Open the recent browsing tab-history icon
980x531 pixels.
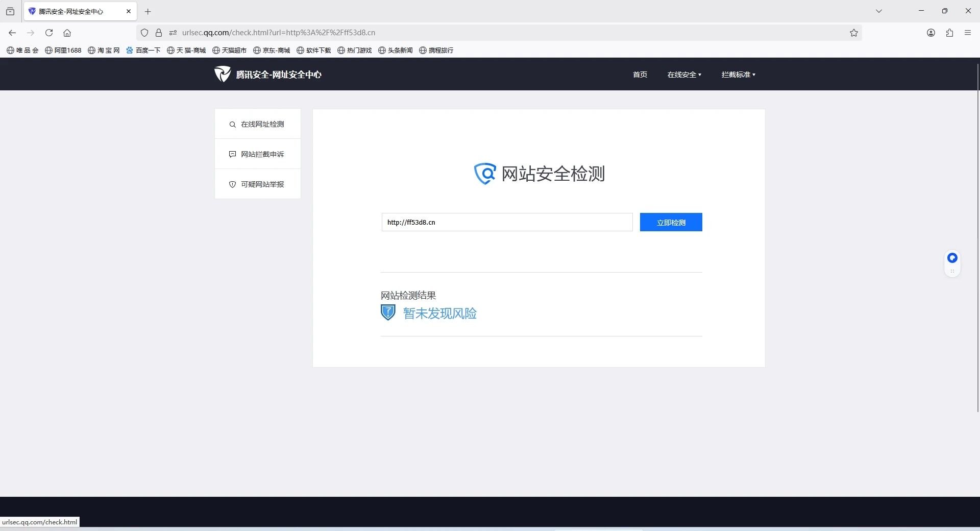point(10,11)
